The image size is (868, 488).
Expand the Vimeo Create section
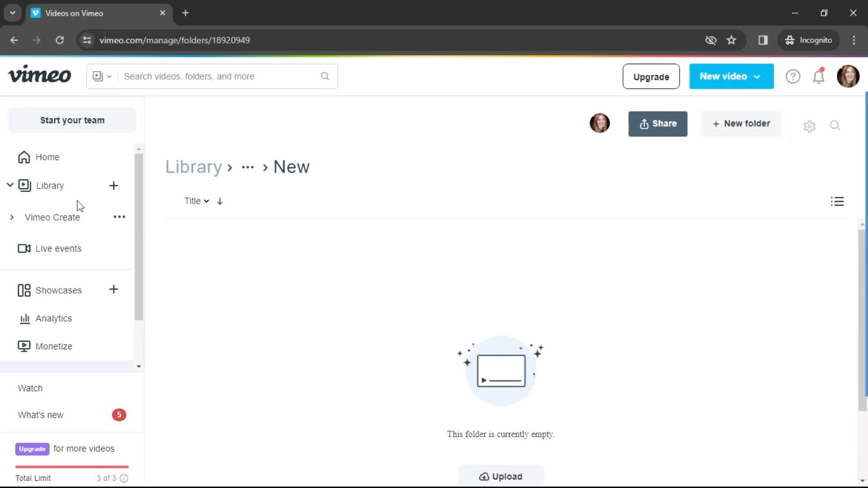tap(12, 217)
